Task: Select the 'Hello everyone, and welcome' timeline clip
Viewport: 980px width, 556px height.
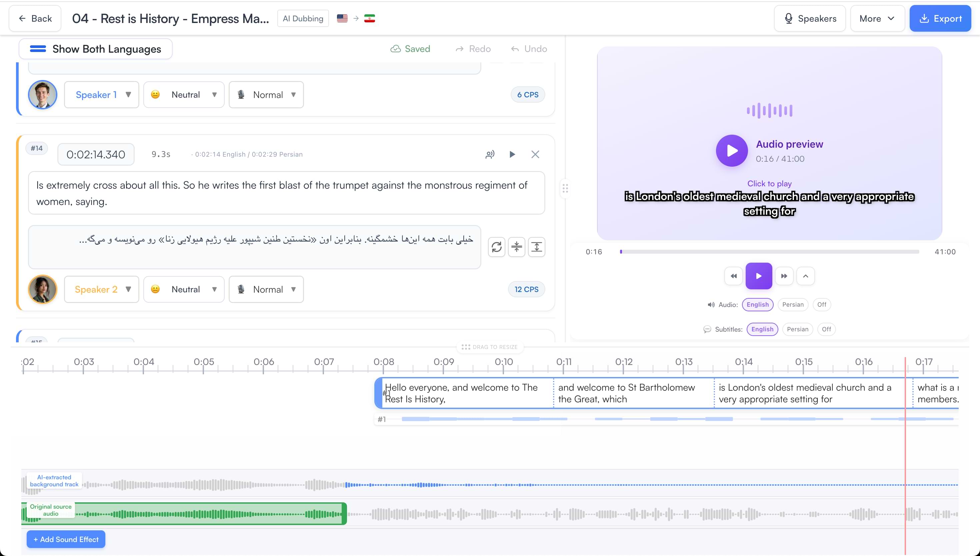Action: [x=464, y=393]
